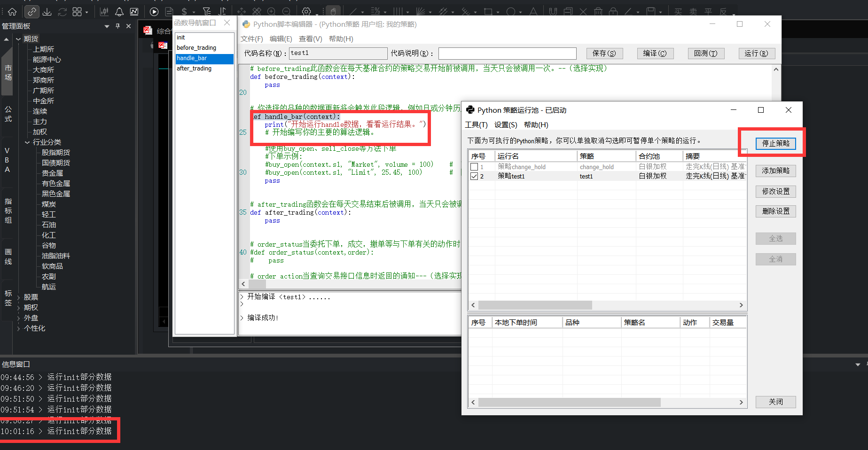This screenshot has height=450, width=868.
Task: Select the zoom out magnifier icon
Action: coord(286,12)
